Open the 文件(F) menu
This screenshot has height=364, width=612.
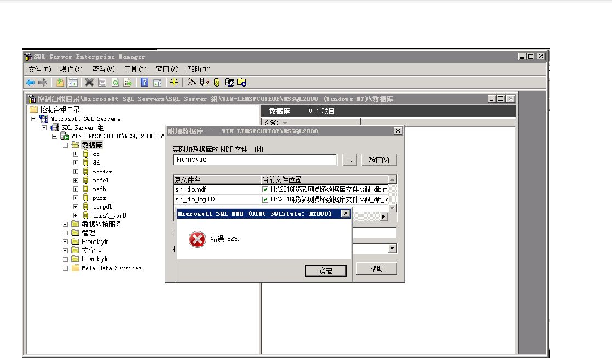tap(39, 69)
